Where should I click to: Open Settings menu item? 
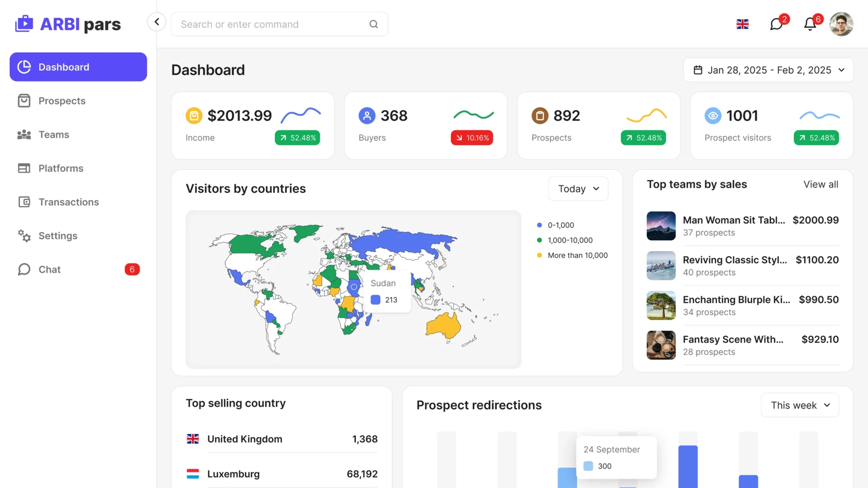click(x=78, y=235)
